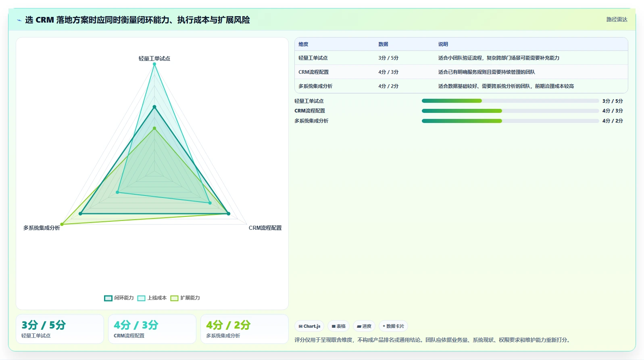Image resolution: width=644 pixels, height=360 pixels.
Task: Click the 路径雷达 tag in header
Action: [617, 19]
